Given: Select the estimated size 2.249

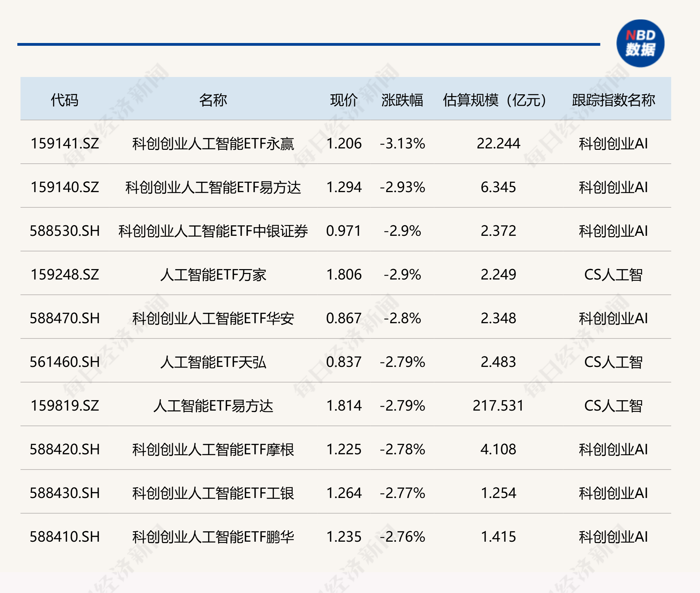Looking at the screenshot, I should point(498,275).
